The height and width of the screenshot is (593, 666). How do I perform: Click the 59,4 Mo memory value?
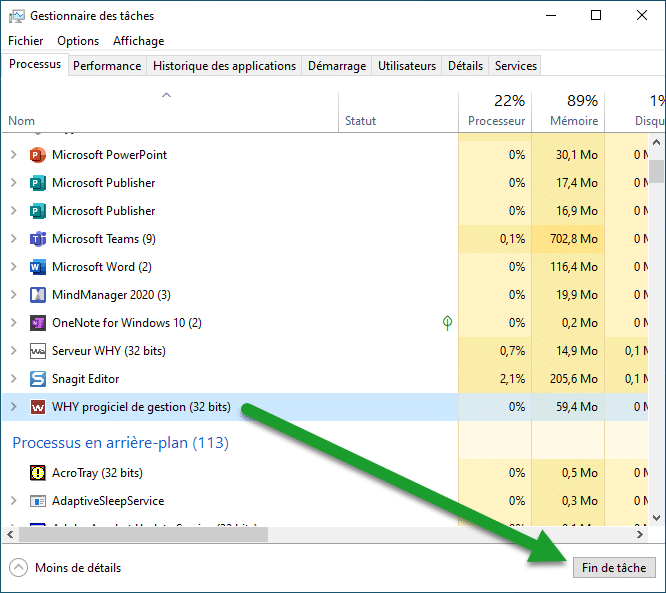click(577, 407)
